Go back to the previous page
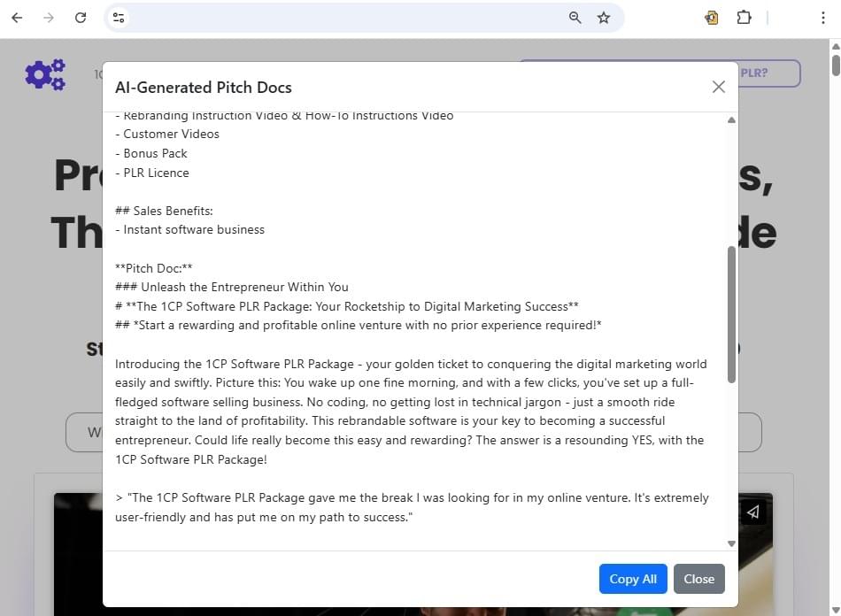 tap(17, 18)
